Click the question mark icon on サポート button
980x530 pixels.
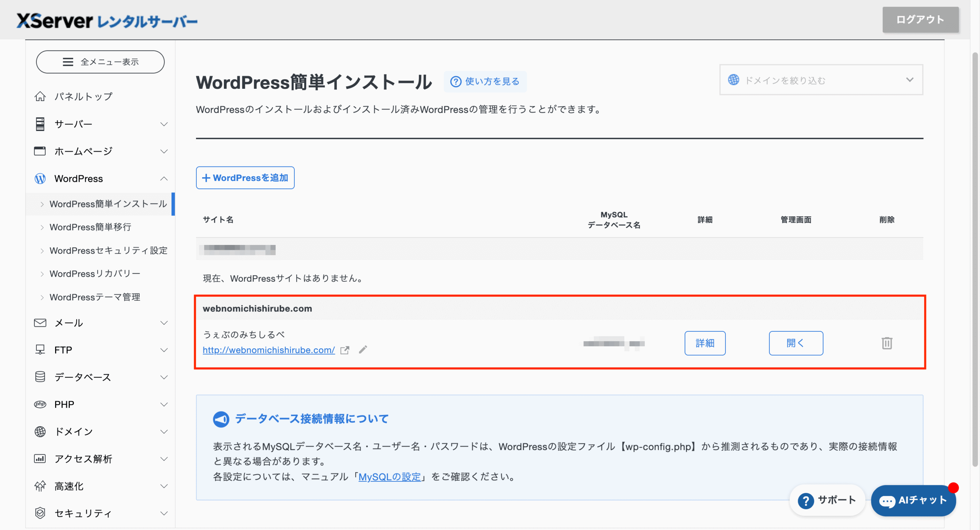806,501
